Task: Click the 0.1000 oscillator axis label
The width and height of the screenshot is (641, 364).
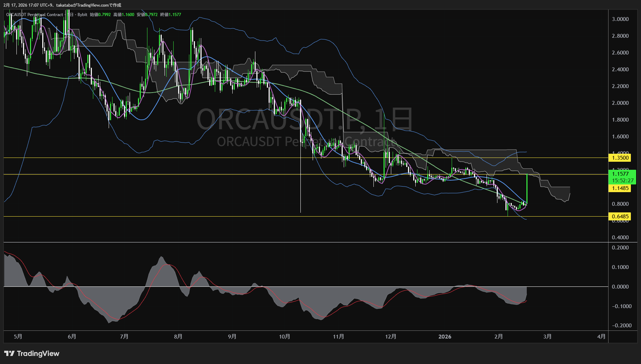Action: [620, 267]
